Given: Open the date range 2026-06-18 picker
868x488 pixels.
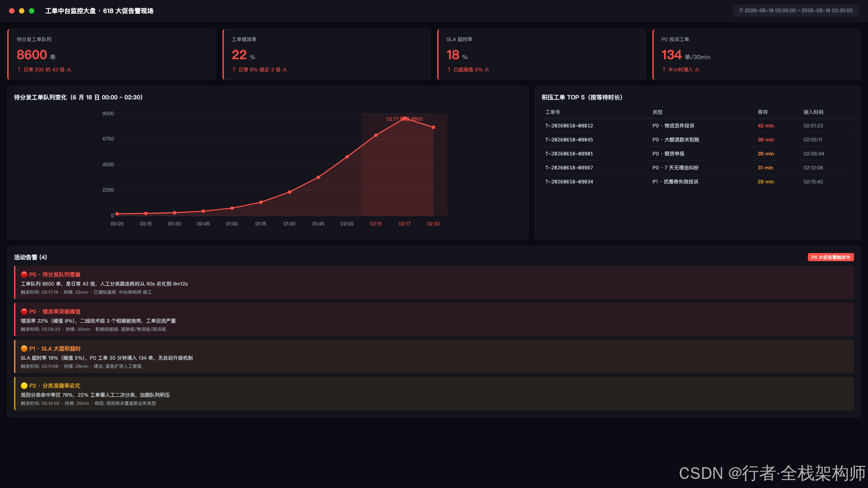Looking at the screenshot, I should [x=796, y=10].
